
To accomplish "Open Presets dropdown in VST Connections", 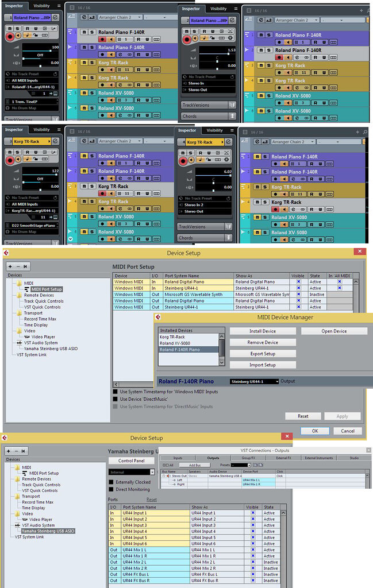I will point(241,465).
